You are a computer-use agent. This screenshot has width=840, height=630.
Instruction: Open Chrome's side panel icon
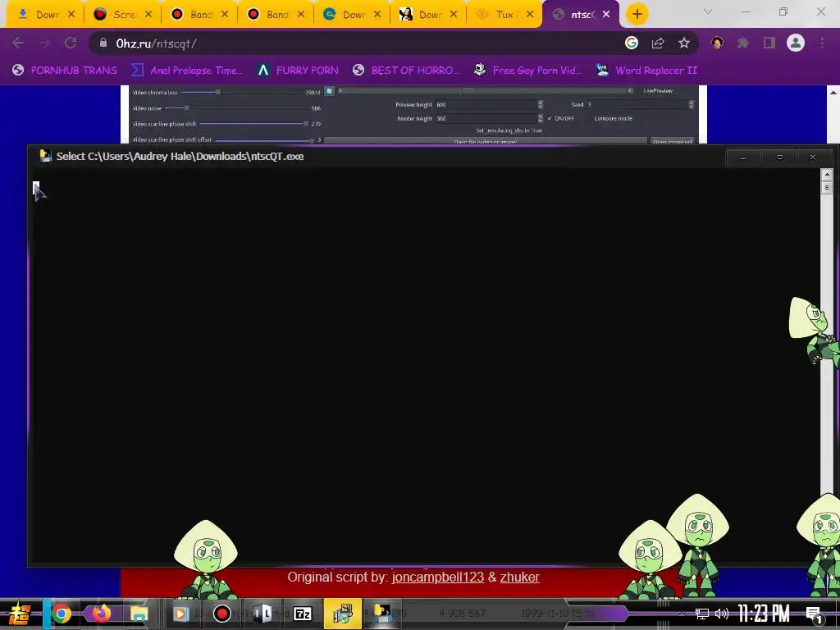(x=769, y=43)
